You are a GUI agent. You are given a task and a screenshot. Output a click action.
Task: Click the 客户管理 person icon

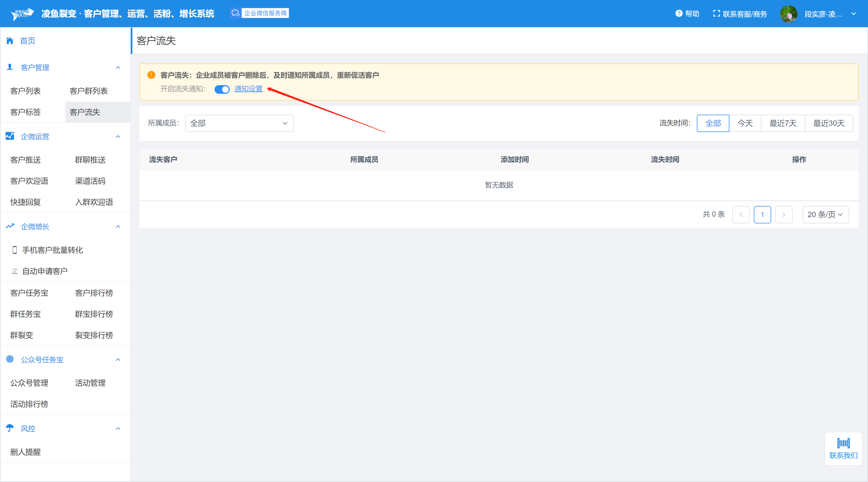coord(10,67)
